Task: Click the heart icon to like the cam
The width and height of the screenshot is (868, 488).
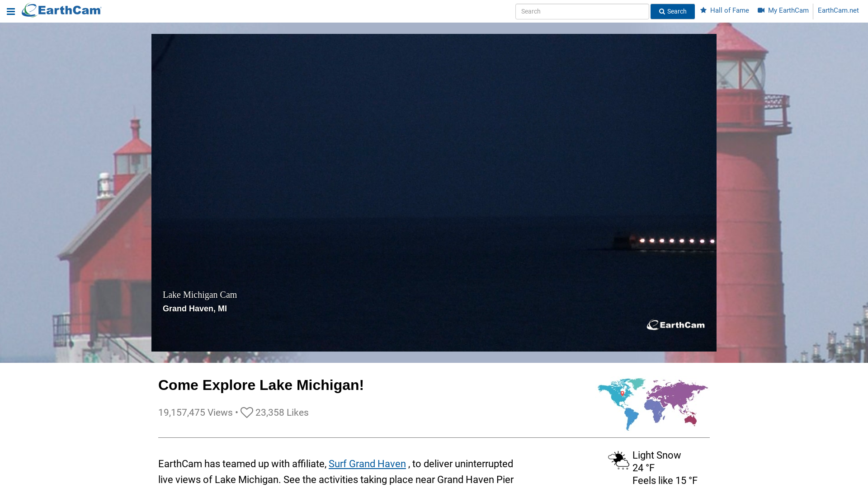Action: 246,413
